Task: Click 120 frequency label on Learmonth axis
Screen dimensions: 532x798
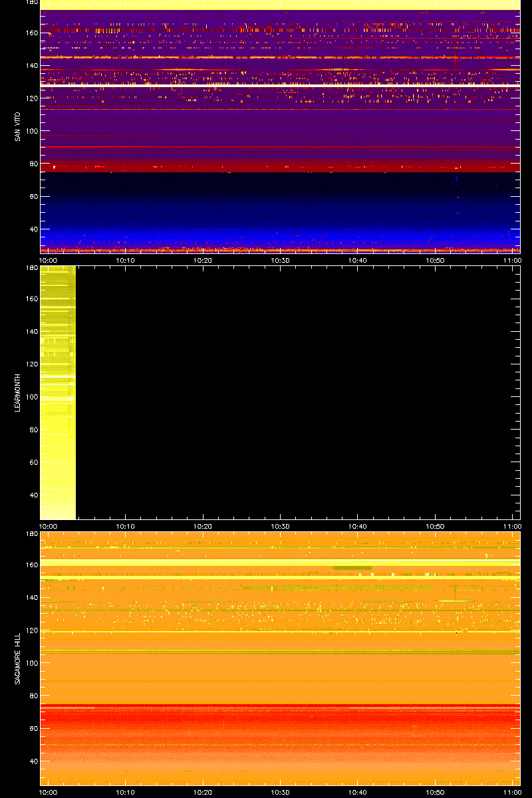Action: 32,364
